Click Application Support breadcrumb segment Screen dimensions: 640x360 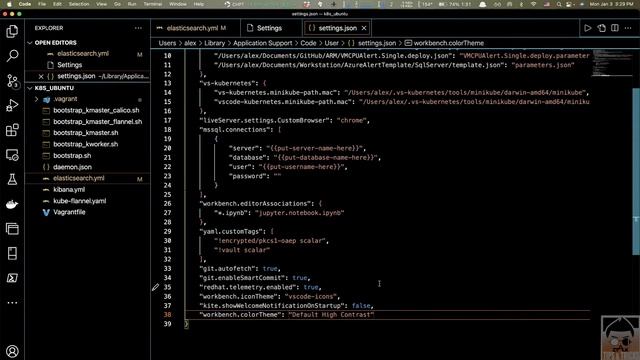(x=262, y=43)
